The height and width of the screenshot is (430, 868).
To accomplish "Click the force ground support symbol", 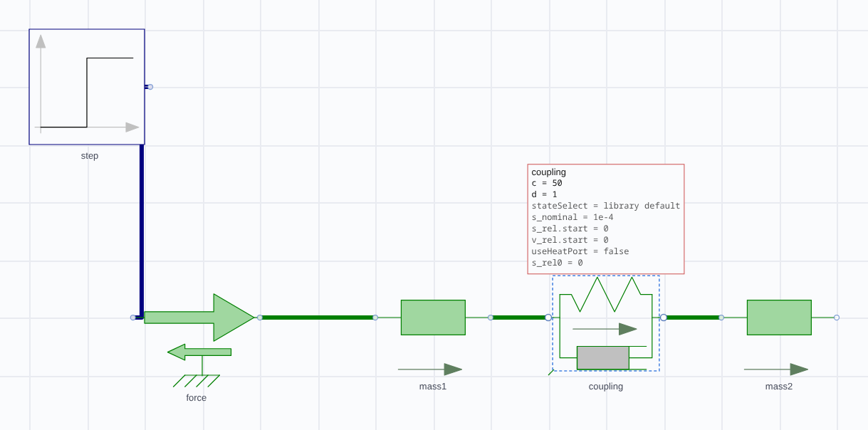I will 197,381.
